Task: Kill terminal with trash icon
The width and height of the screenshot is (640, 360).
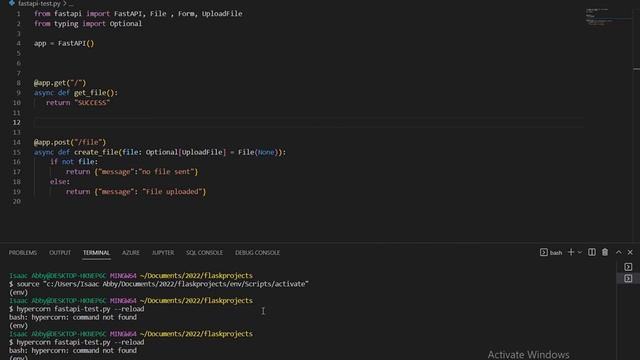Action: click(605, 252)
